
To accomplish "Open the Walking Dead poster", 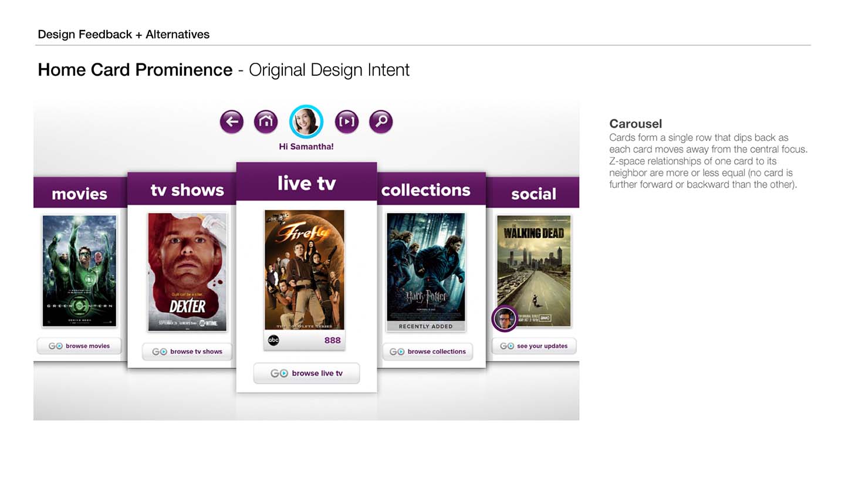I will pyautogui.click(x=533, y=270).
